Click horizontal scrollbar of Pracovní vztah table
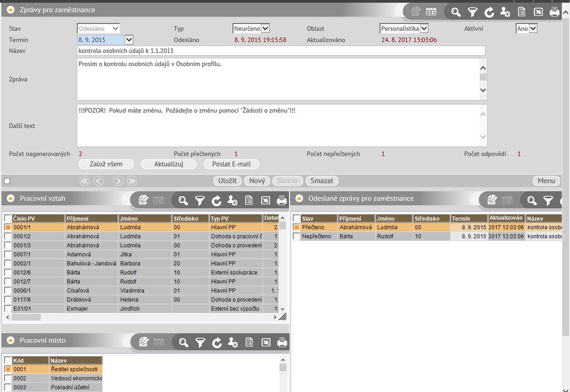570x392 pixels. (141, 317)
